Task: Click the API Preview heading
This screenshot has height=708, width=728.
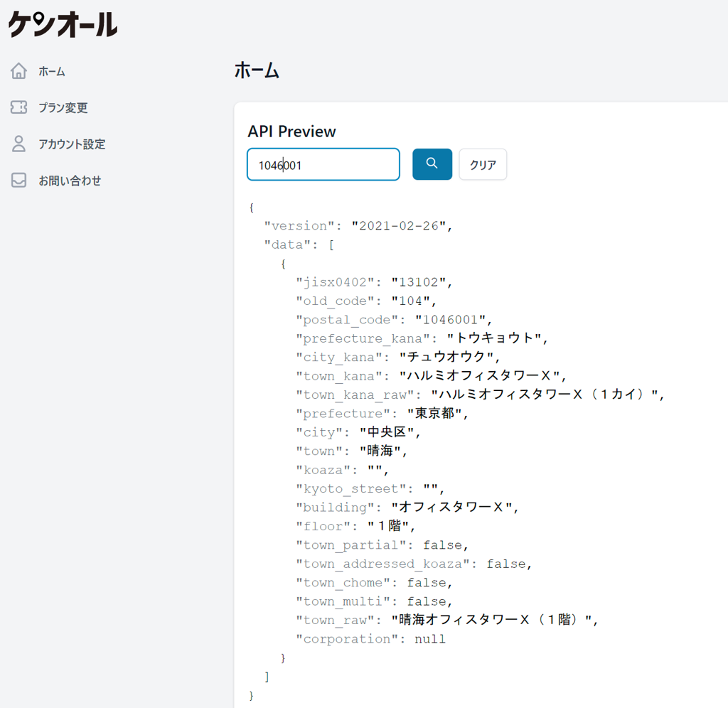Action: (291, 132)
